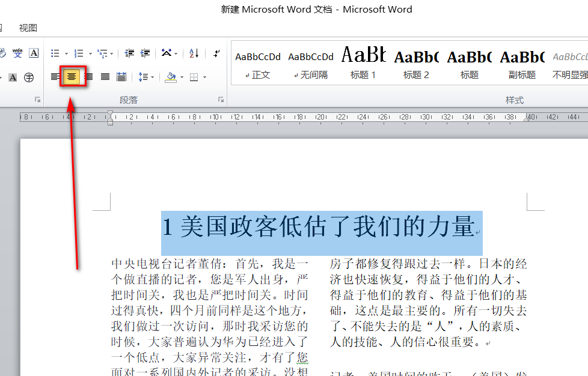Screen dimensions: 588x376
Task: Click the distributed alignment icon
Action: click(121, 77)
